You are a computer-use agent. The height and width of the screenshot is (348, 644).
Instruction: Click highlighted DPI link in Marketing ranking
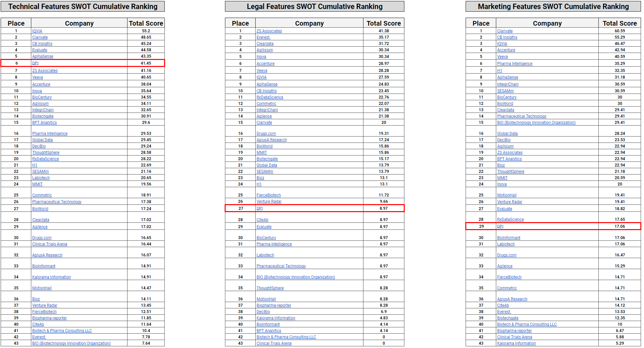(500, 226)
